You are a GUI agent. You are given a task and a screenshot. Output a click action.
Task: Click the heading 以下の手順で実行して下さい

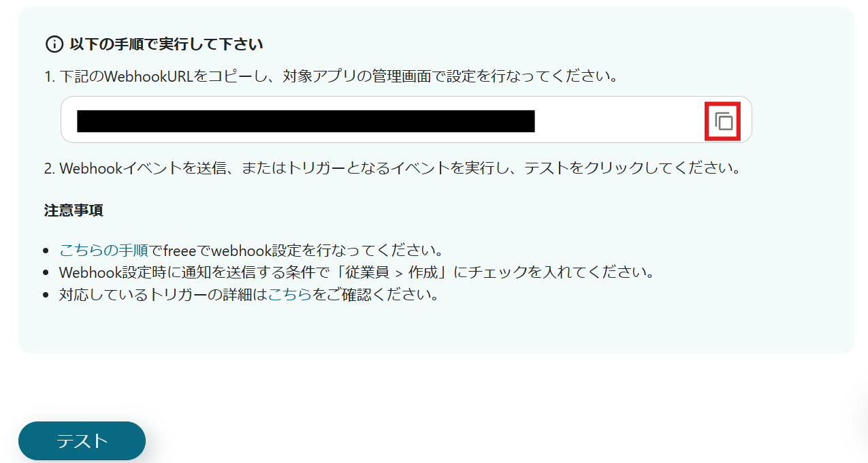(167, 44)
